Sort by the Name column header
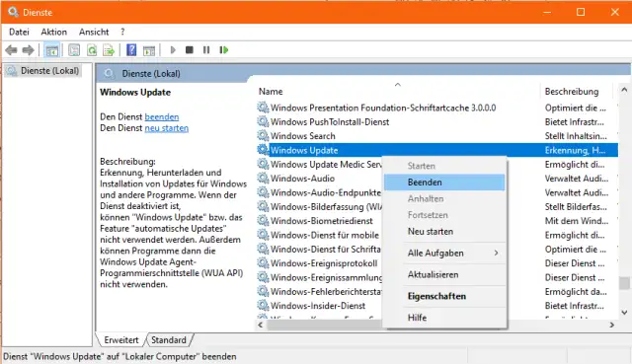 pyautogui.click(x=397, y=91)
